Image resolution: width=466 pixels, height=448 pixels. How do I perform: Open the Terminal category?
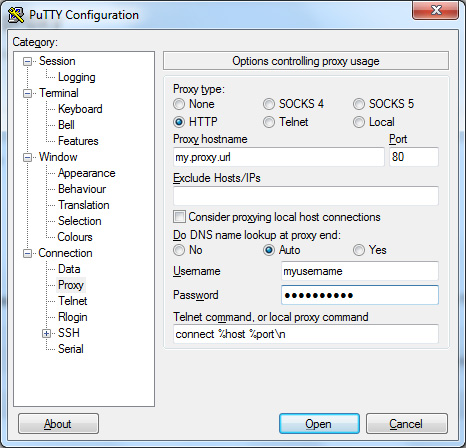tap(59, 93)
